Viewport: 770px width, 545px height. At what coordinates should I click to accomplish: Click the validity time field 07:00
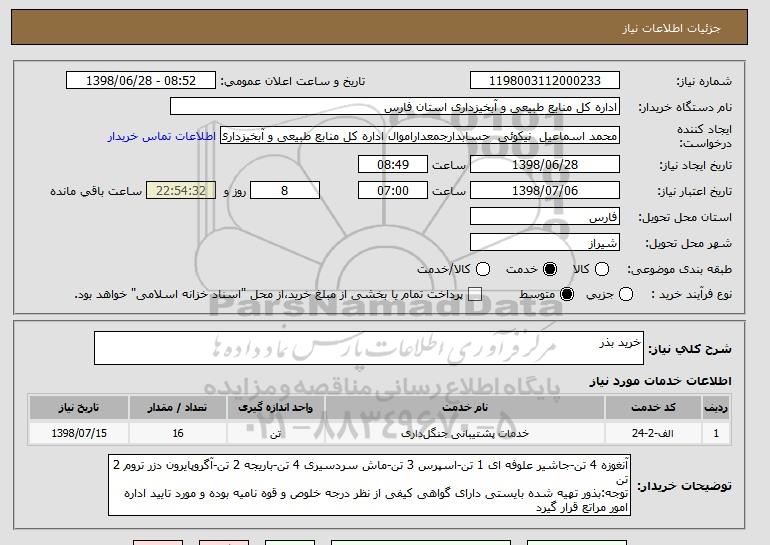pos(393,191)
